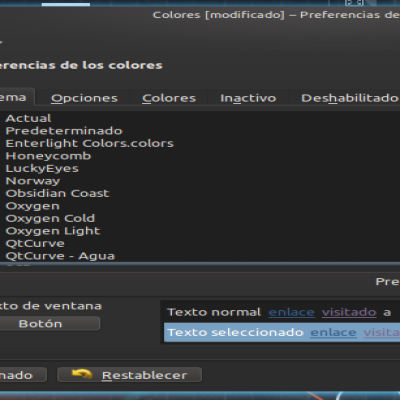
Task: Select the Oxygen Cold scheme
Action: click(50, 218)
